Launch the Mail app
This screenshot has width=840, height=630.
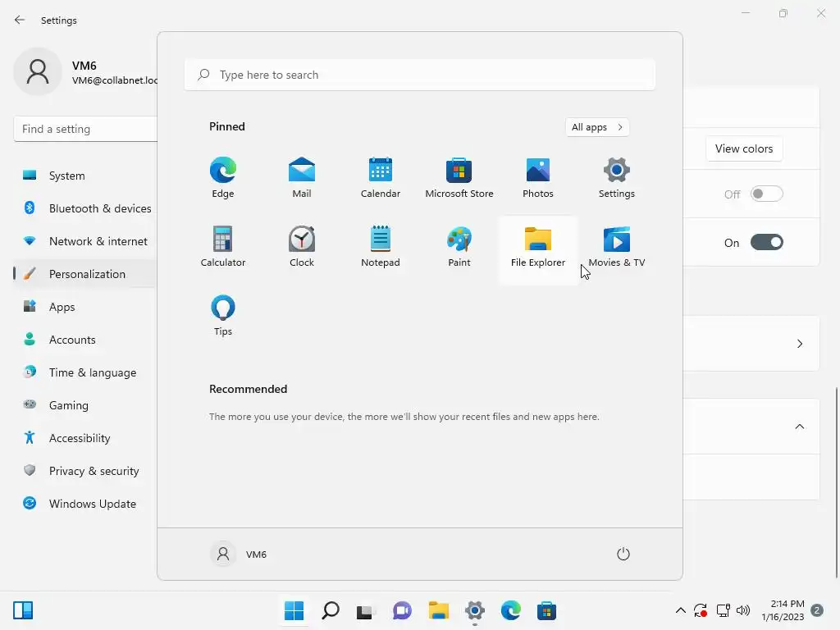tap(302, 177)
